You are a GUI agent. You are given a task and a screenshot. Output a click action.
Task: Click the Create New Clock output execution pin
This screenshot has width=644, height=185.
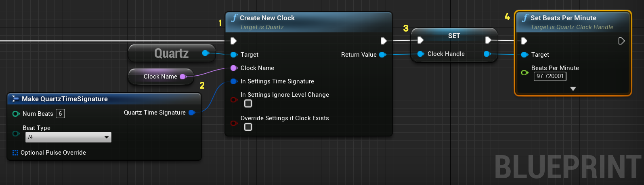(384, 41)
